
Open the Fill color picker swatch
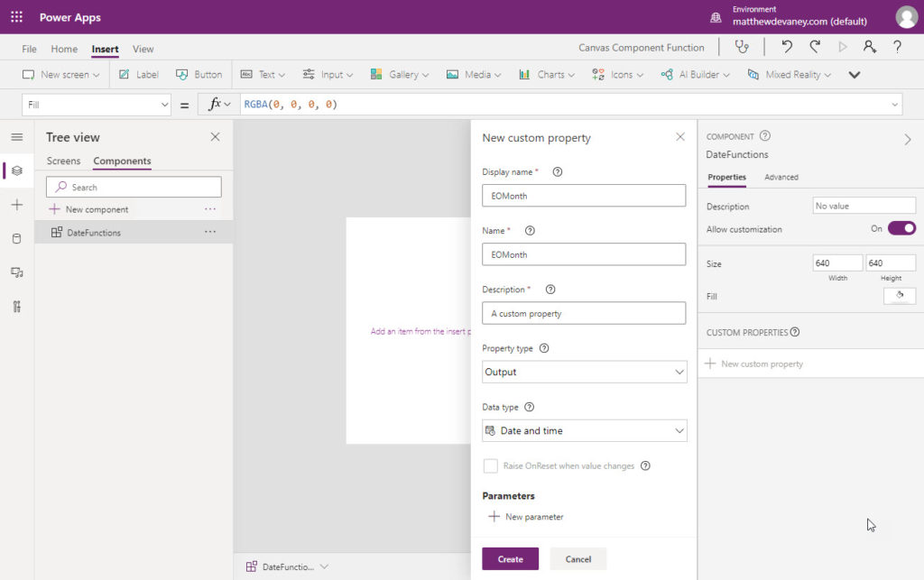900,296
